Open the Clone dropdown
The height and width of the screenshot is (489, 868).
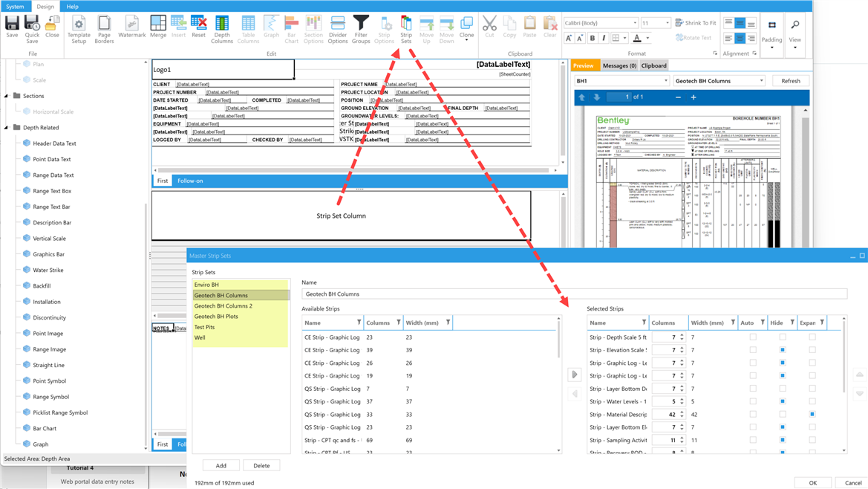(x=466, y=29)
